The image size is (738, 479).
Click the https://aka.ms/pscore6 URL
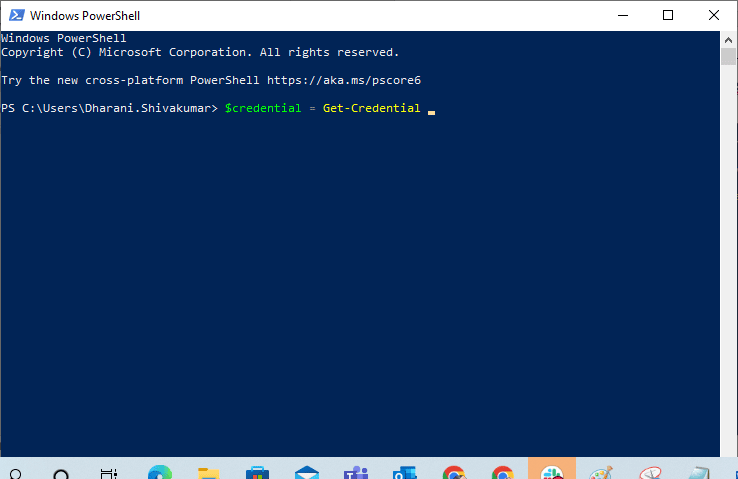click(344, 80)
